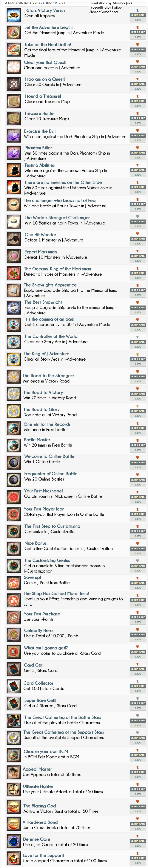Click the 'Celebrity Hero' trophy title
This screenshot has width=148, height=868.
[38, 630]
